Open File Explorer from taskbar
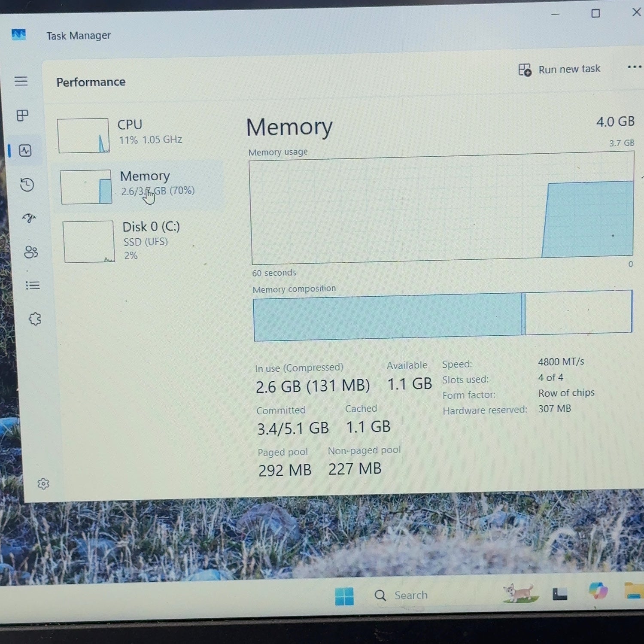644x644 pixels. [x=634, y=590]
